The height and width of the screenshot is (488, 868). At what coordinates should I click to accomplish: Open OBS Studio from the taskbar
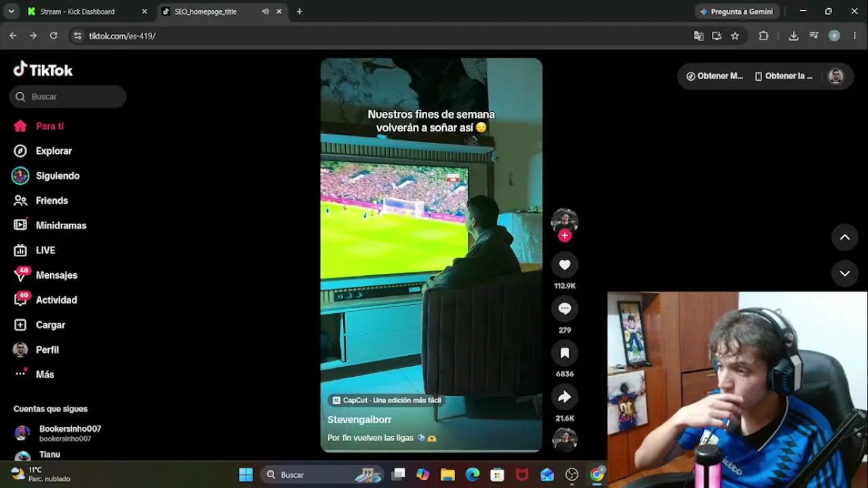pyautogui.click(x=572, y=474)
